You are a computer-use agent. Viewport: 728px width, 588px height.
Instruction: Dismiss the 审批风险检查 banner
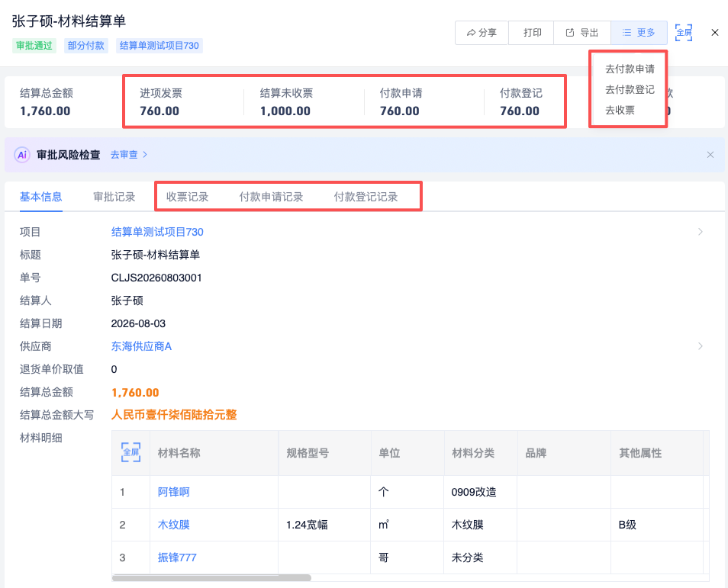point(710,155)
